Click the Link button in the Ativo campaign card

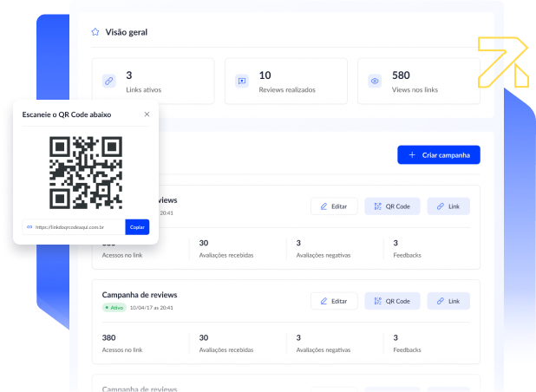point(448,301)
